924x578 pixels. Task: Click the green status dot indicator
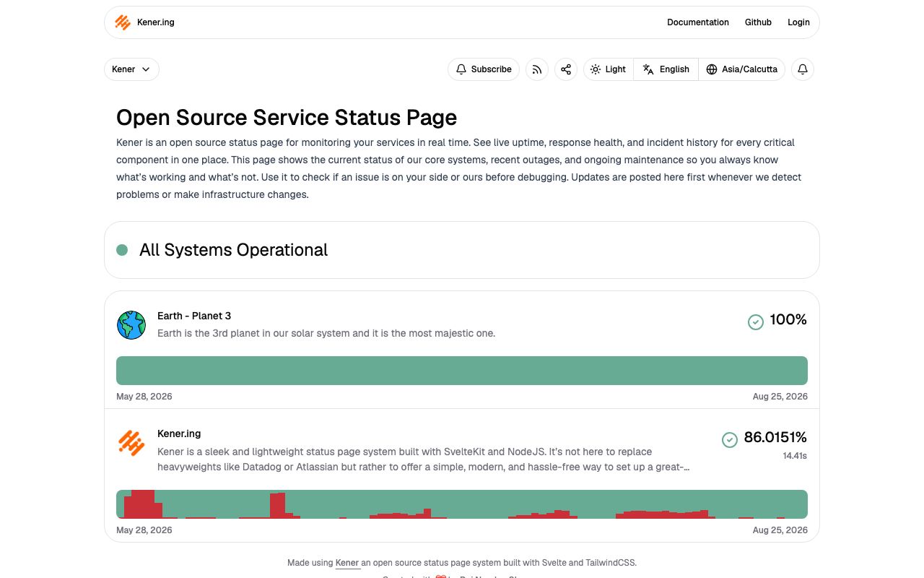[122, 250]
